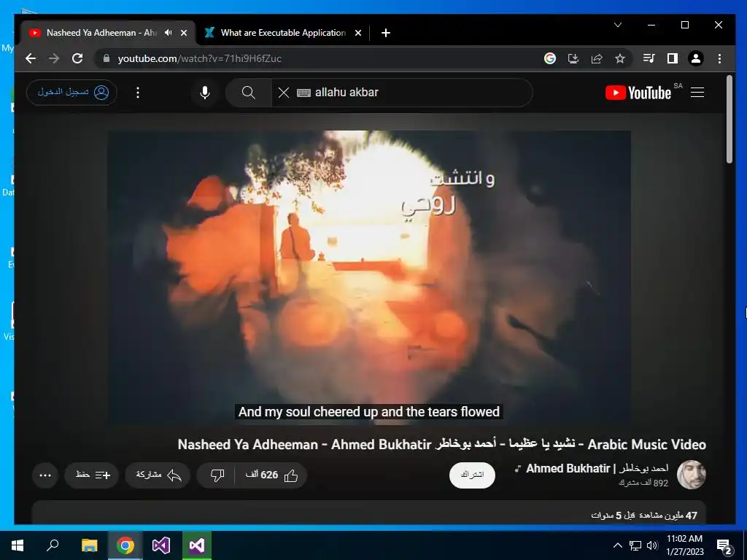The height and width of the screenshot is (560, 747).
Task: Open first Visual Studio taskbar icon
Action: (161, 545)
